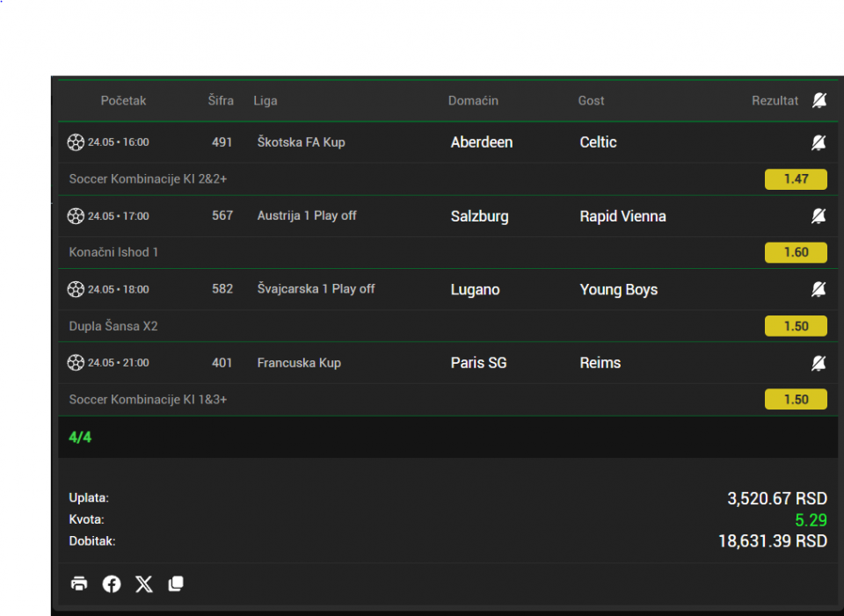Click the Škotska FA Kup league text
The height and width of the screenshot is (616, 844).
click(301, 142)
